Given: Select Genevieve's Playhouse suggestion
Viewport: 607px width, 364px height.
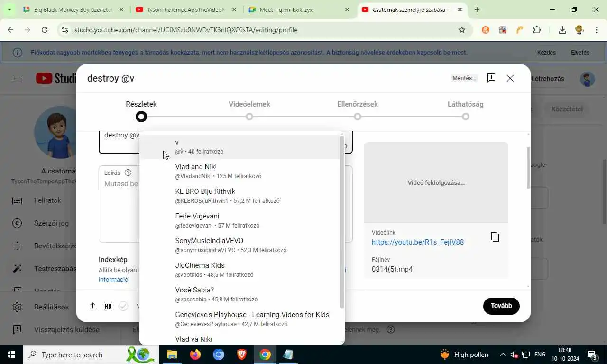Looking at the screenshot, I should pyautogui.click(x=240, y=319).
